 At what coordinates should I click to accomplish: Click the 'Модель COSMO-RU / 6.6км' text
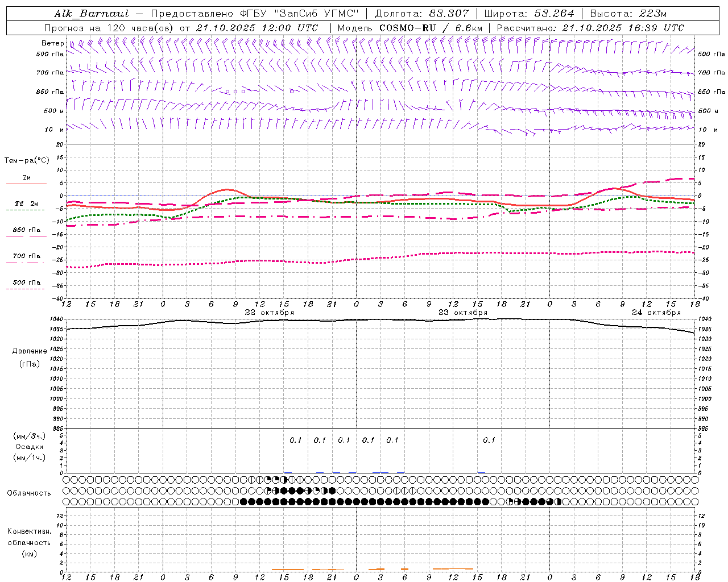coord(409,28)
